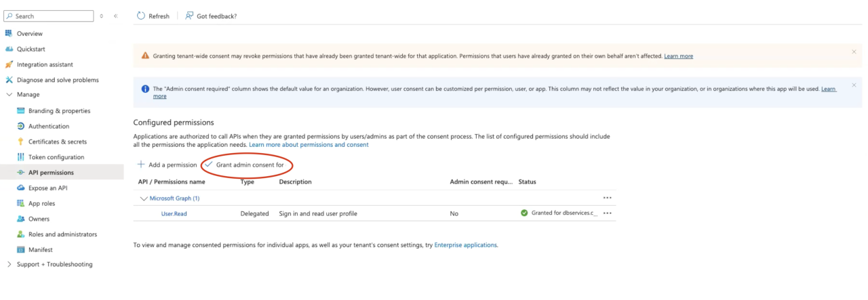Dismiss the orange tenant-wide consent warning
The image size is (868, 300).
[x=854, y=51]
